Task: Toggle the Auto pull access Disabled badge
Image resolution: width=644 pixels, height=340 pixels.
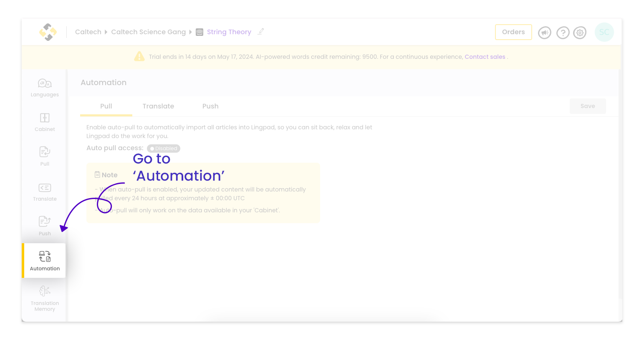Action: [164, 149]
